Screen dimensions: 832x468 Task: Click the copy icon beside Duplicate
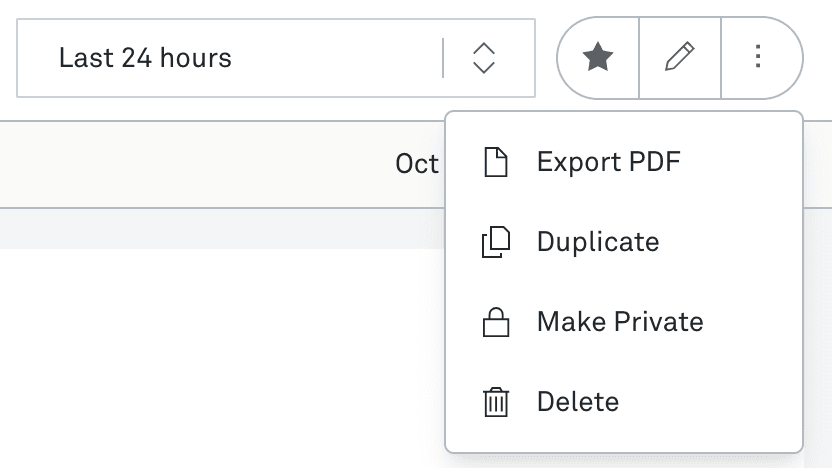(496, 242)
